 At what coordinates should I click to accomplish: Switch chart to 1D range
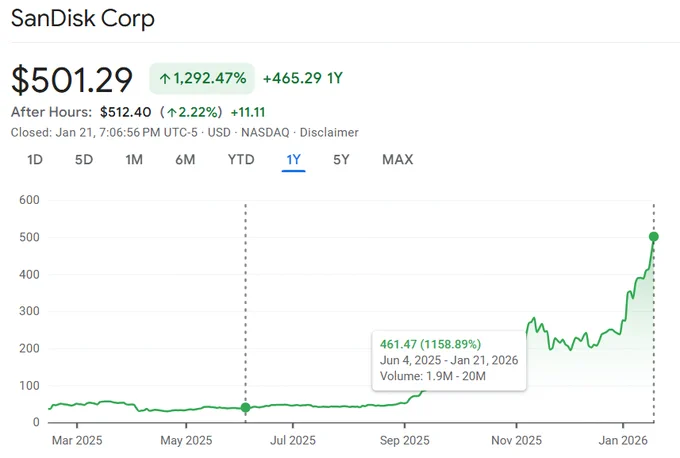pyautogui.click(x=35, y=160)
